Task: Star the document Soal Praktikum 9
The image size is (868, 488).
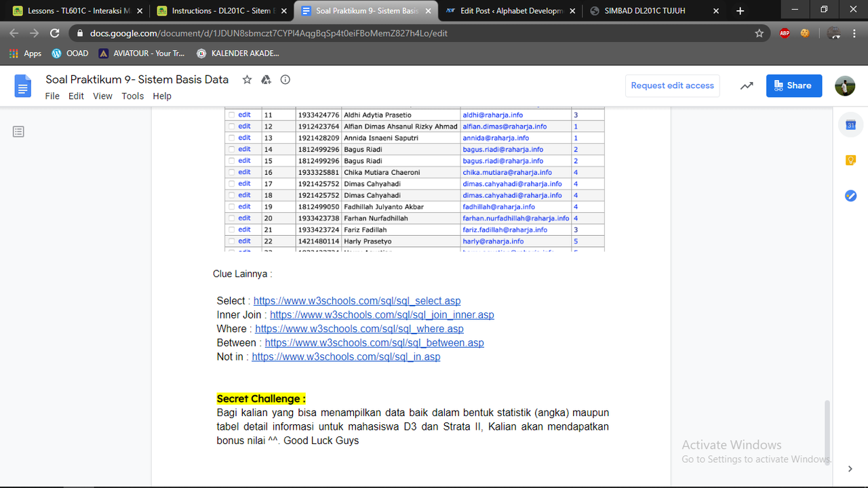Action: [247, 79]
